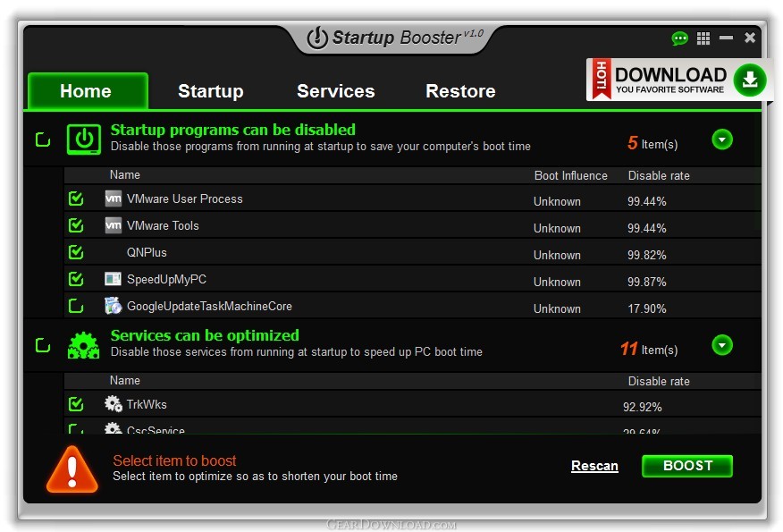Uncheck VMware User Process checkbox

pyautogui.click(x=76, y=198)
